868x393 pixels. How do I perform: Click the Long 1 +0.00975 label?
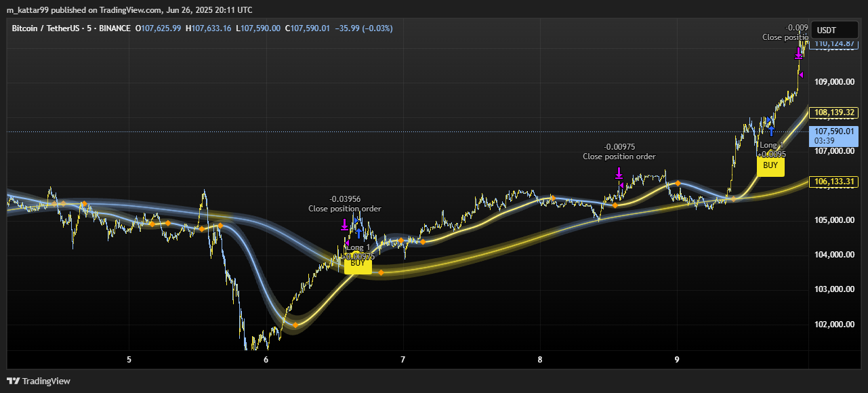358,252
